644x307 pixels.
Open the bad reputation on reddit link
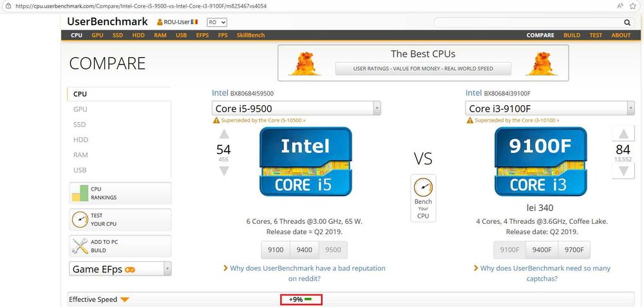(x=308, y=273)
